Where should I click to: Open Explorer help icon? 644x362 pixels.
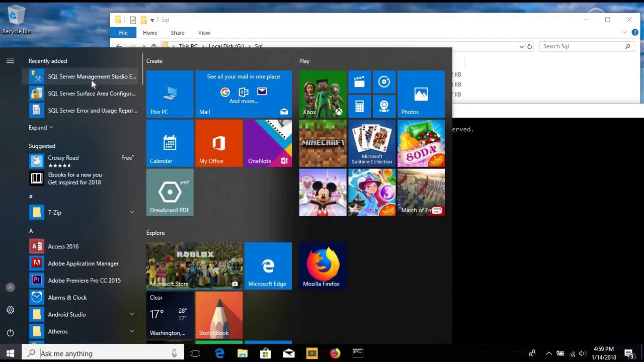(635, 33)
